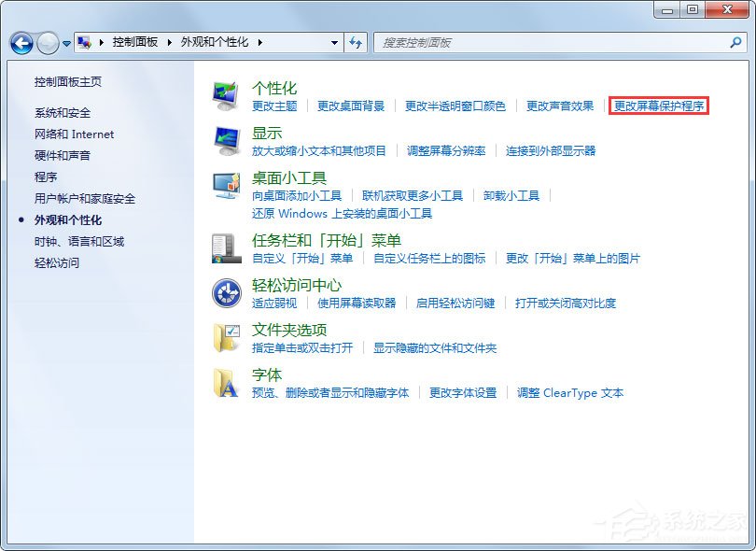The width and height of the screenshot is (756, 551).
Task: Open recent pages dropdown beside navigation arrows
Action: pos(65,43)
